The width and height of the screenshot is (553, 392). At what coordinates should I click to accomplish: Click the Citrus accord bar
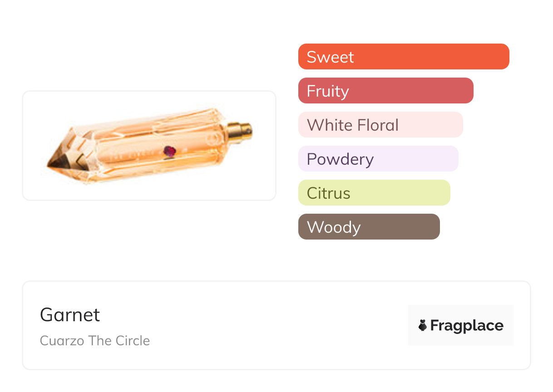tap(374, 193)
